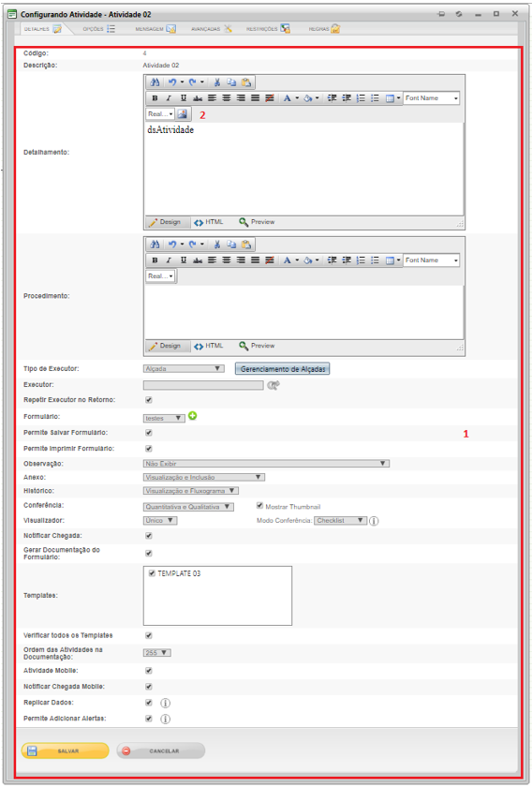Click the Cut scissors icon in Detalhamento toolbar

coord(216,82)
